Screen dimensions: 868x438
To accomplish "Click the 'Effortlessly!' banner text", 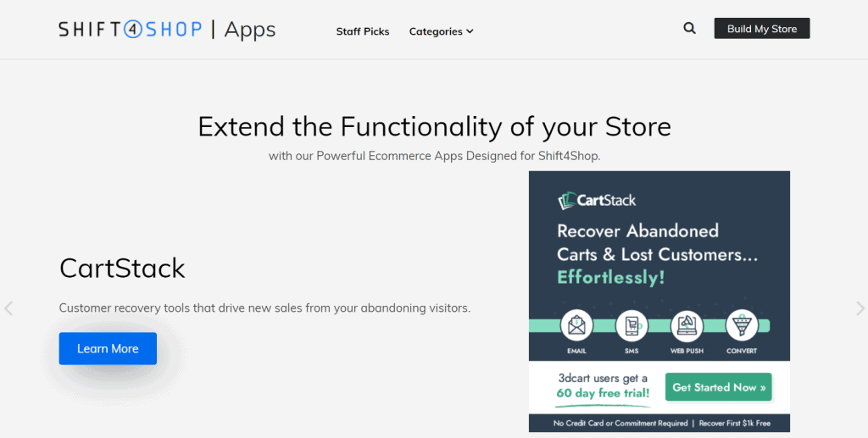I will [610, 277].
